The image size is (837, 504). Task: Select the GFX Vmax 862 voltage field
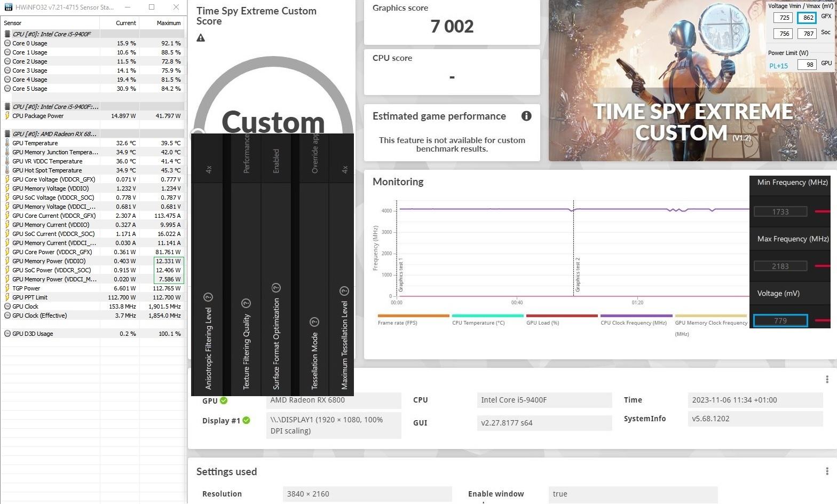click(807, 18)
